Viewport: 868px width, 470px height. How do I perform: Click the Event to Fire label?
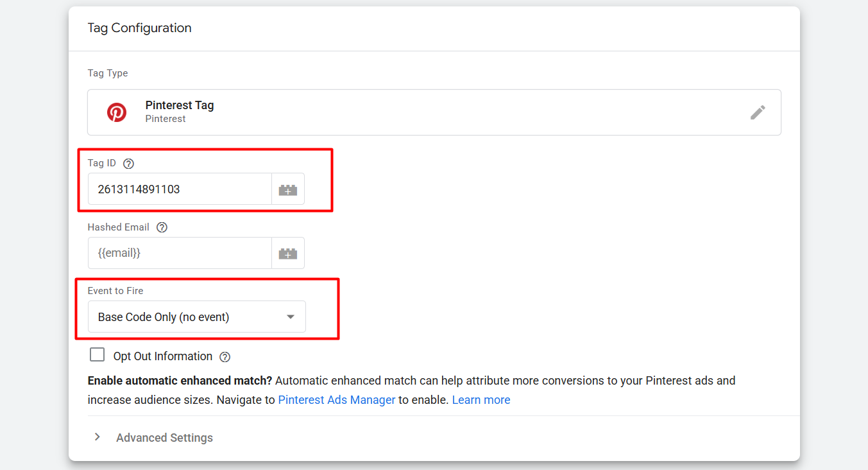click(115, 291)
